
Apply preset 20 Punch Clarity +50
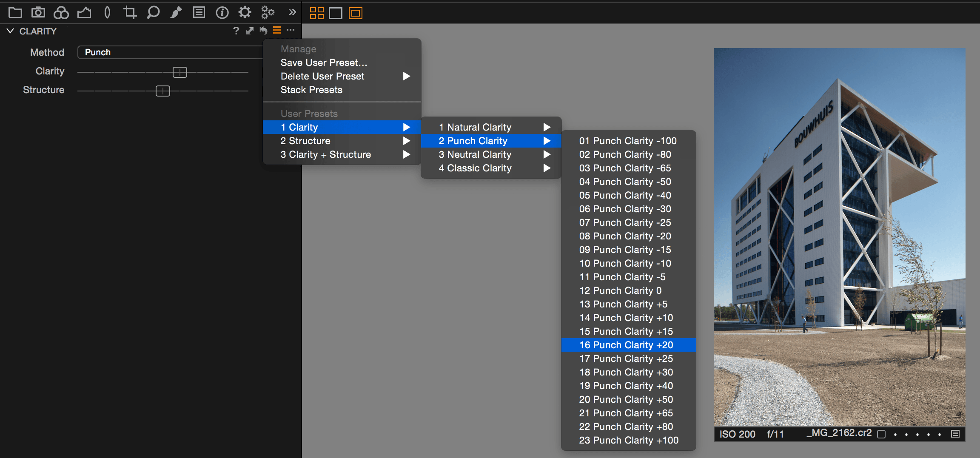coord(629,399)
